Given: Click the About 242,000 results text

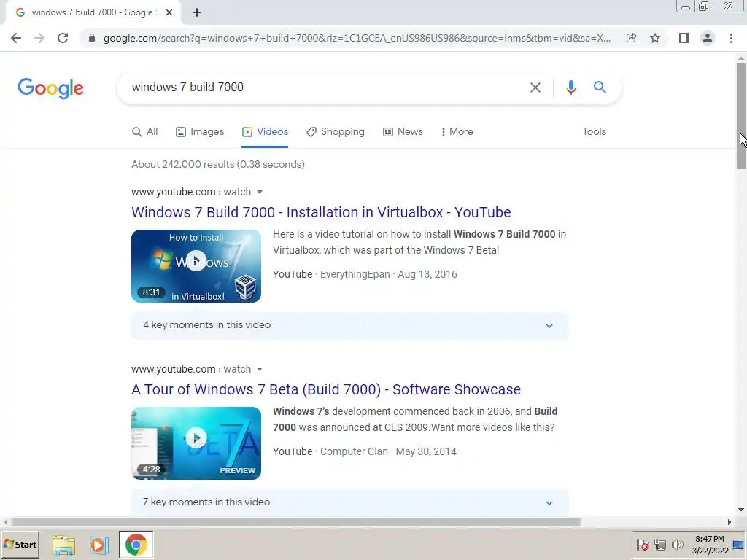Looking at the screenshot, I should point(217,164).
